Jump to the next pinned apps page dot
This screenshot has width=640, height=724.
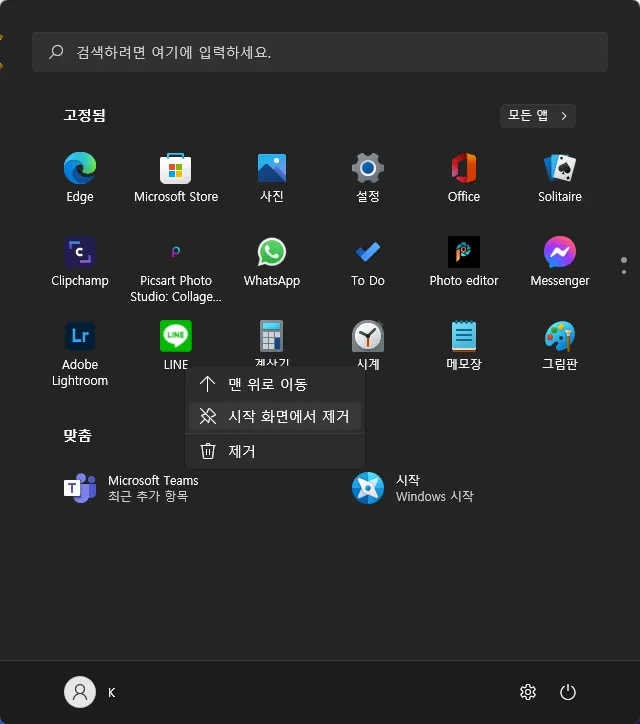(x=624, y=272)
